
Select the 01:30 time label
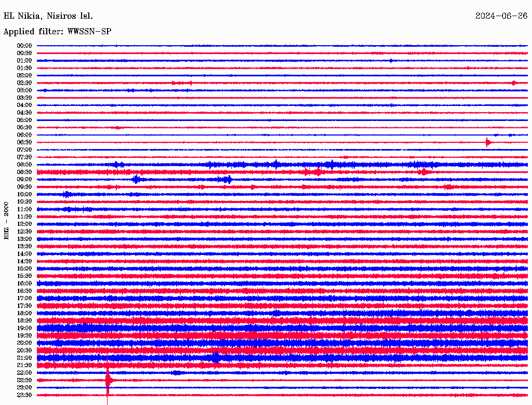tap(24, 68)
